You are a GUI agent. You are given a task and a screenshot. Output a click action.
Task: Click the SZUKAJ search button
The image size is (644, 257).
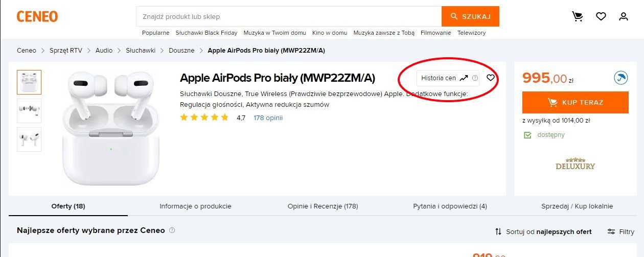click(x=470, y=16)
